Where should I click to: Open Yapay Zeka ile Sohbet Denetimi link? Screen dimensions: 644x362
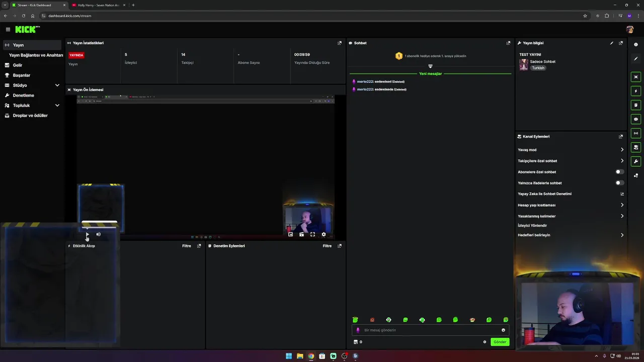point(571,194)
